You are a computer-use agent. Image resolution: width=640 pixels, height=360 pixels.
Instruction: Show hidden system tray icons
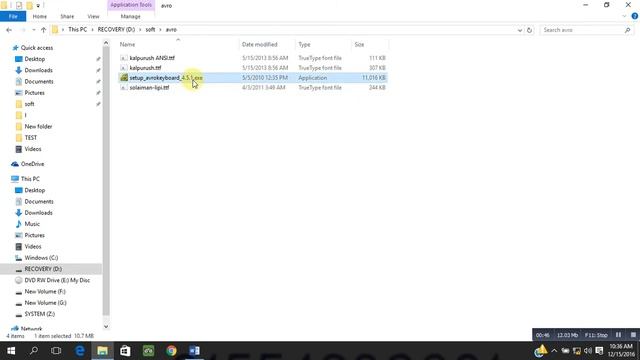click(554, 351)
